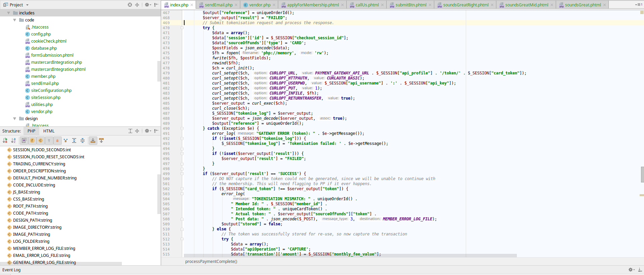Open mastercardIntegration.php file
Viewport: 644px width, 275px height.
pyautogui.click(x=56, y=62)
